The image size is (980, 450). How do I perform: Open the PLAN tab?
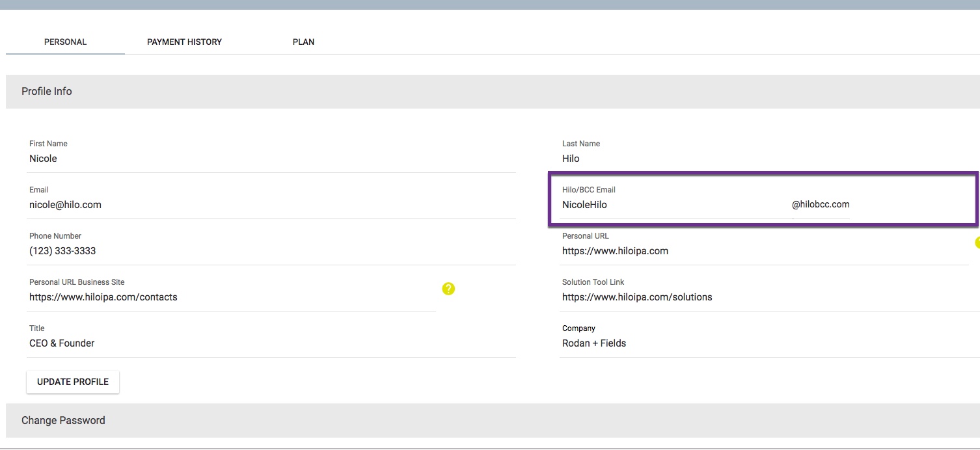303,41
